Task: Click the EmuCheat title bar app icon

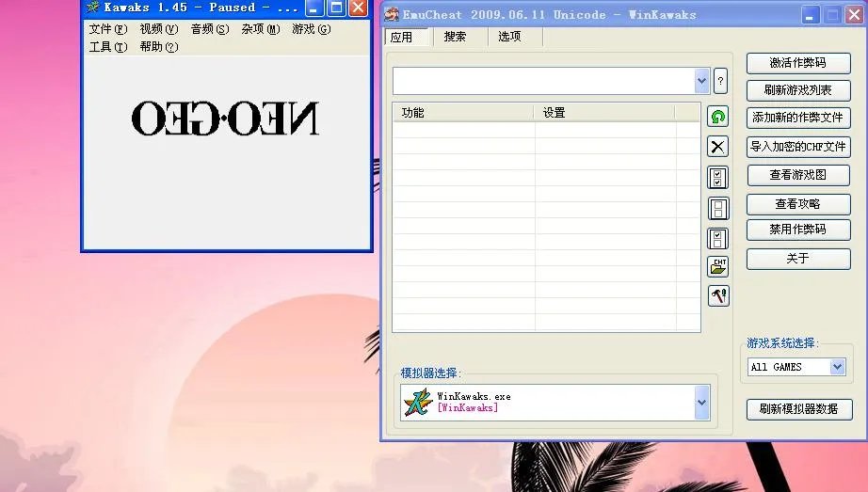Action: tap(392, 14)
